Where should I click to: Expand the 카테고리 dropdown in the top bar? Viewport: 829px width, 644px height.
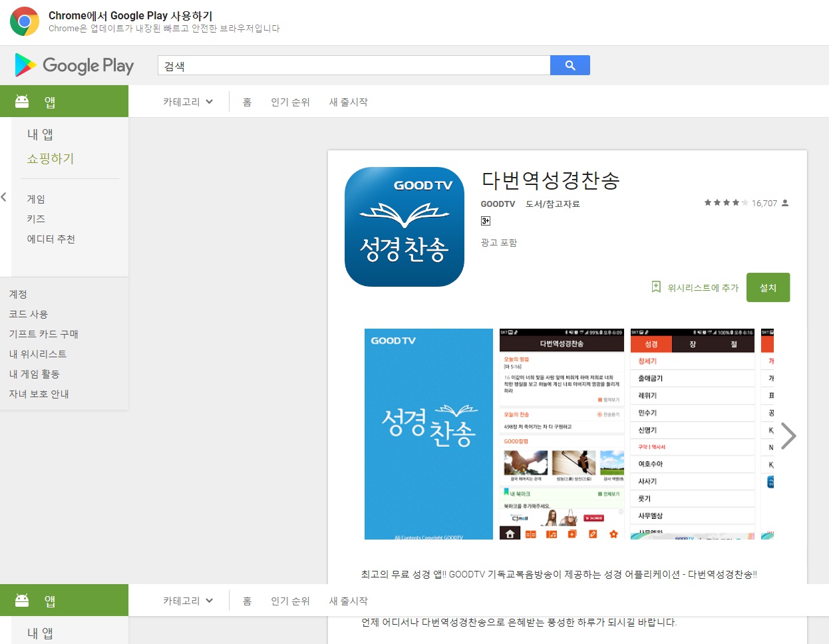coord(188,102)
